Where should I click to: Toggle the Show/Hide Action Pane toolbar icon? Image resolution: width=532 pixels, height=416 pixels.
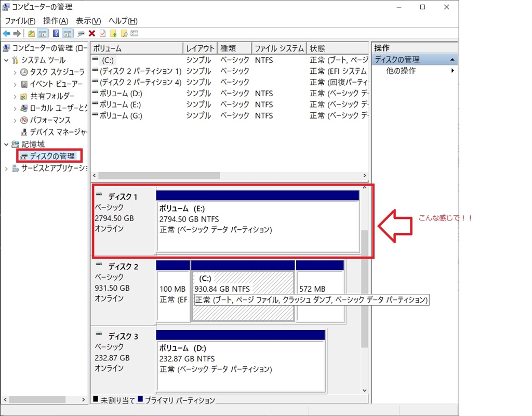click(x=67, y=34)
